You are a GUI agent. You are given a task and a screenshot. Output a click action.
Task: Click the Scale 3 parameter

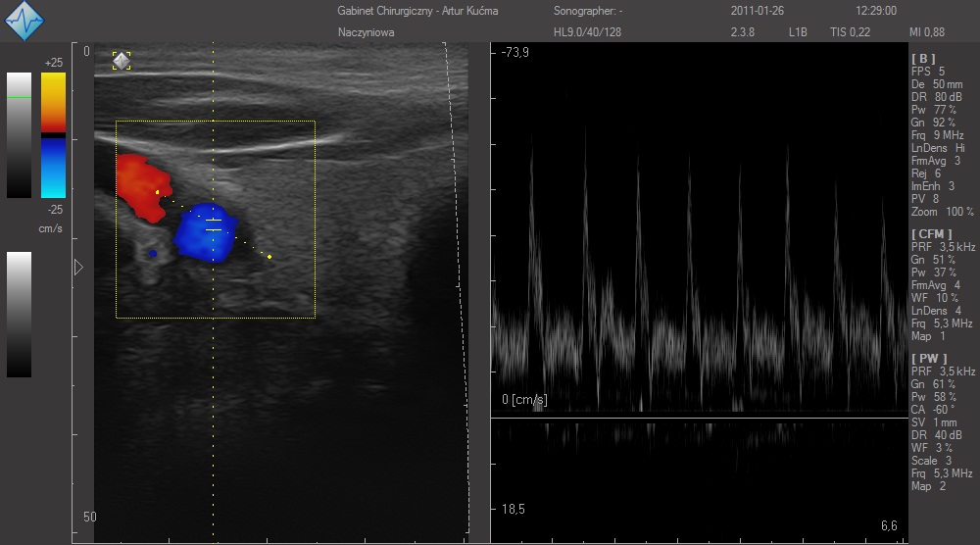click(x=931, y=461)
